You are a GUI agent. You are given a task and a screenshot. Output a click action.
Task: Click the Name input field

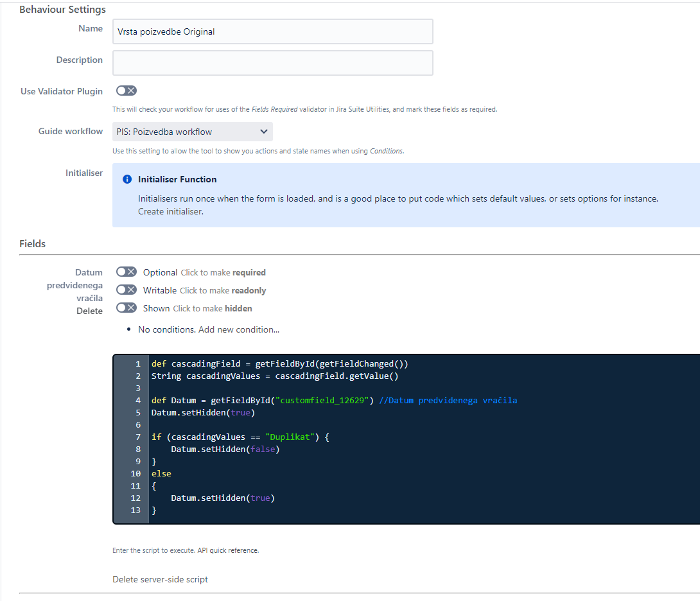pyautogui.click(x=272, y=31)
